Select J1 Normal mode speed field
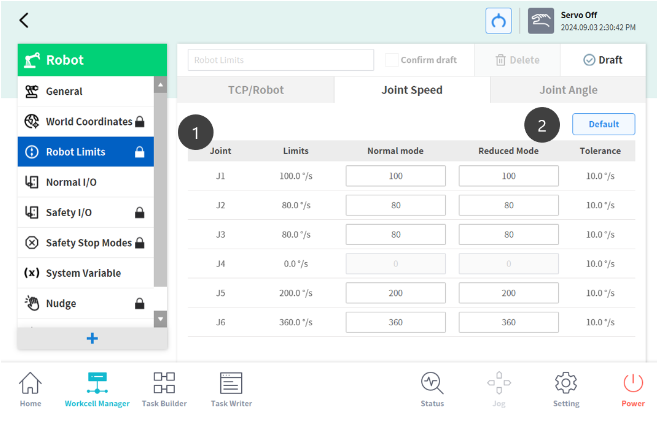This screenshot has width=662, height=431. pos(395,176)
